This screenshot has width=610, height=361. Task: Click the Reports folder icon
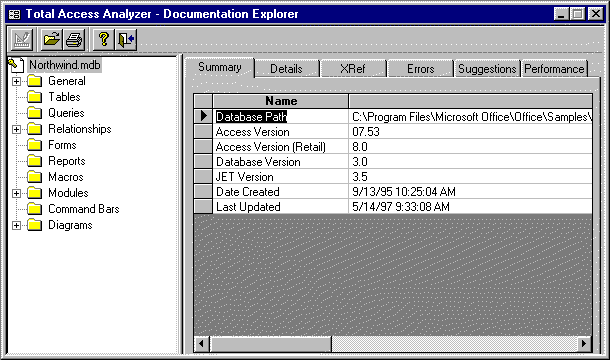[x=35, y=161]
